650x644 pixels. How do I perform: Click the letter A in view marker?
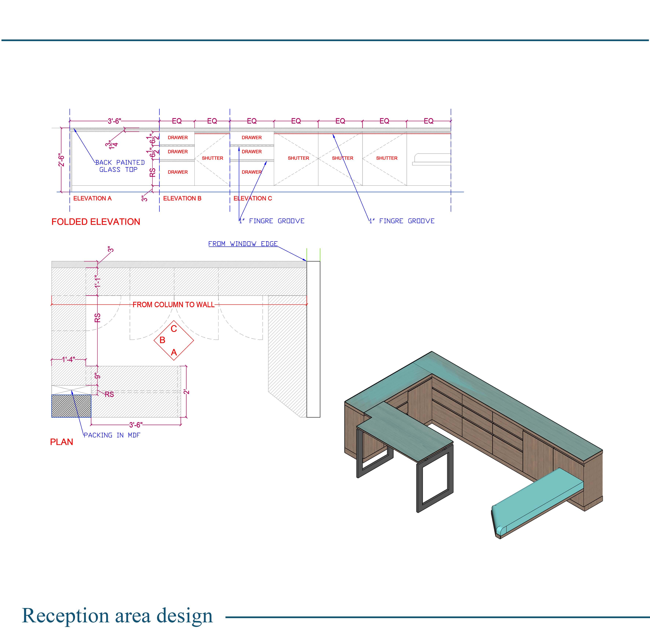[174, 352]
